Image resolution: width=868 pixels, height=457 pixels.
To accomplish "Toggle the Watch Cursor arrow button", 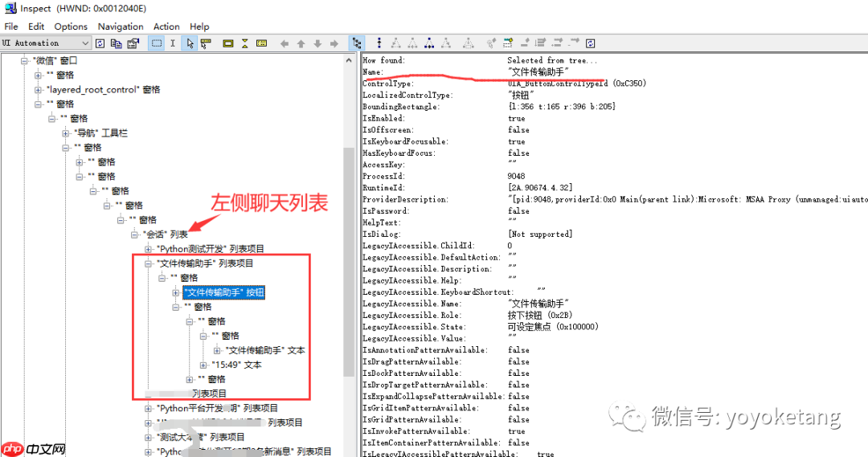I will point(190,43).
